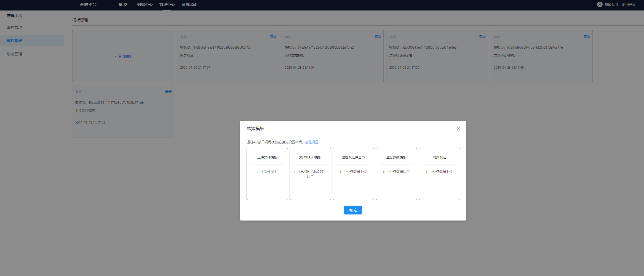Click the + 新增模板 add card
644x276 pixels.
tap(123, 56)
